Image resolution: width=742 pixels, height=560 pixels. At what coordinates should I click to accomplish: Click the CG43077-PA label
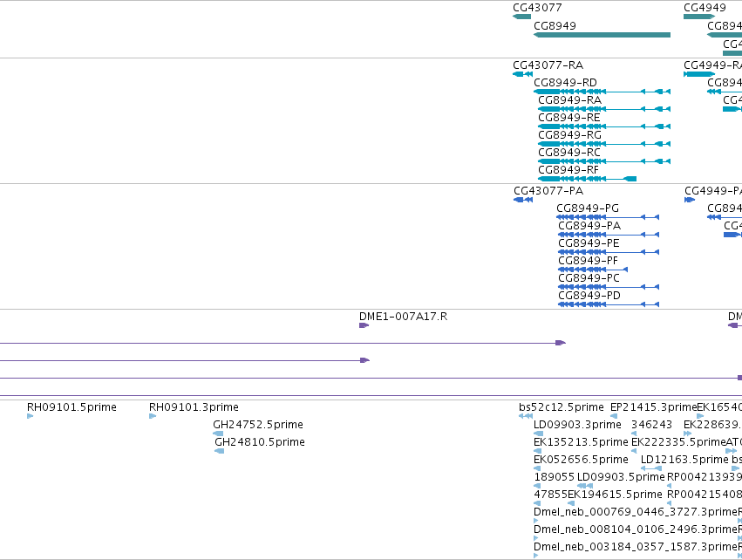[548, 191]
